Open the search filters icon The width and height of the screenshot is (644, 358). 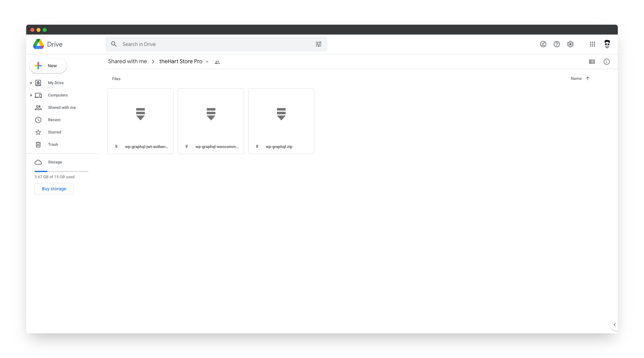coord(319,44)
